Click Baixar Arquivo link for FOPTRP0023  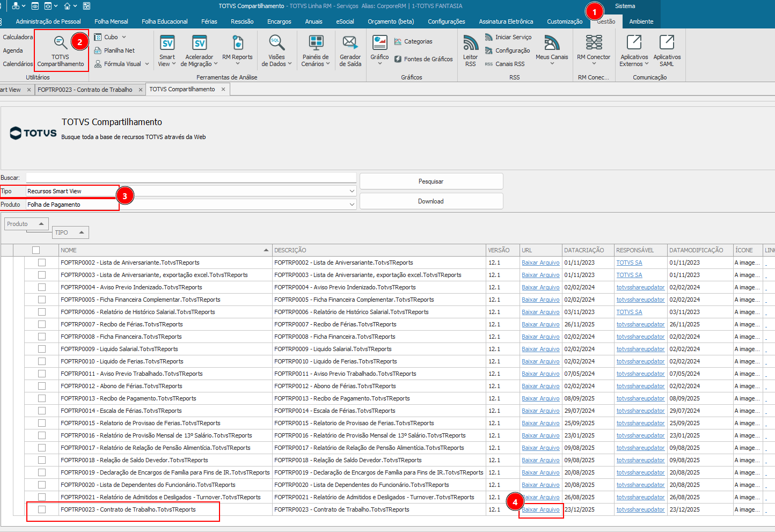pyautogui.click(x=540, y=509)
